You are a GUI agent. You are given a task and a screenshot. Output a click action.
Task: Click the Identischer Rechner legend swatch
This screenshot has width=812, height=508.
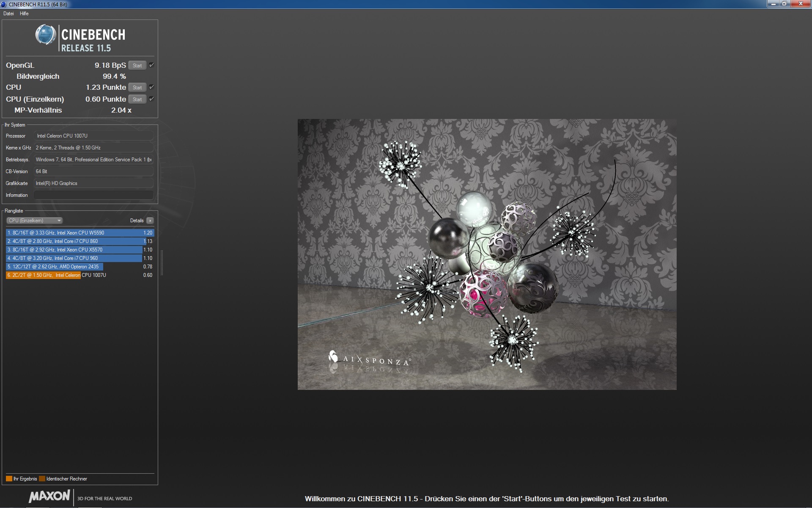[x=42, y=479]
